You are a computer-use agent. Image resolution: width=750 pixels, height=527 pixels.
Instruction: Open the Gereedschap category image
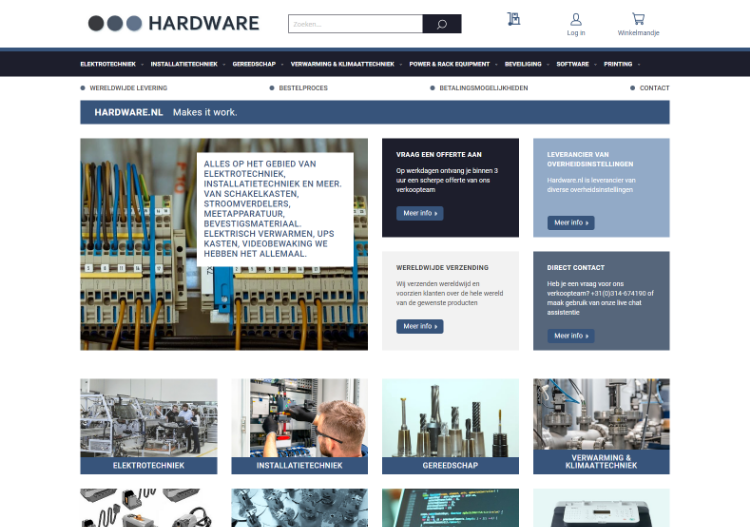[x=450, y=418]
